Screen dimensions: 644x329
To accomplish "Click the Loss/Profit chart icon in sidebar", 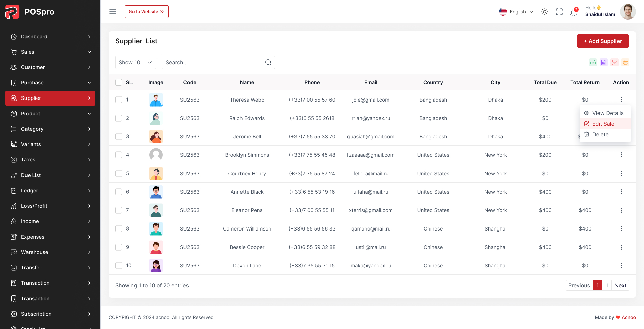I will [x=14, y=206].
